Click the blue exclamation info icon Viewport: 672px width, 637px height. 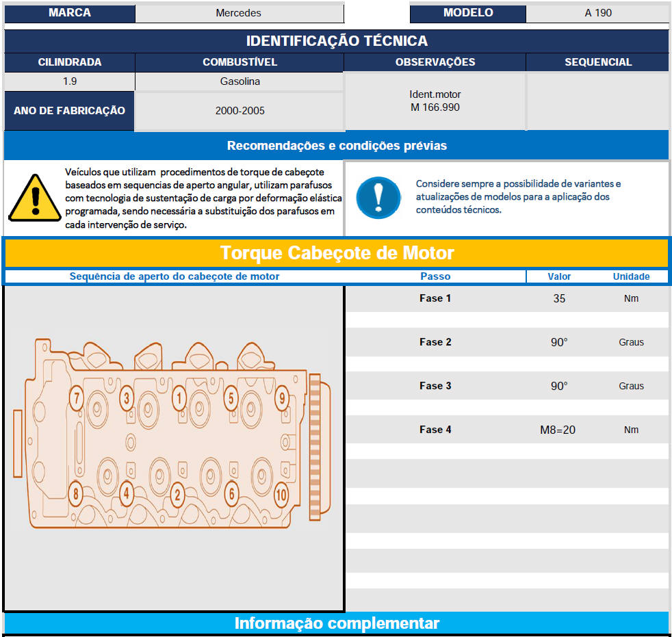click(378, 197)
